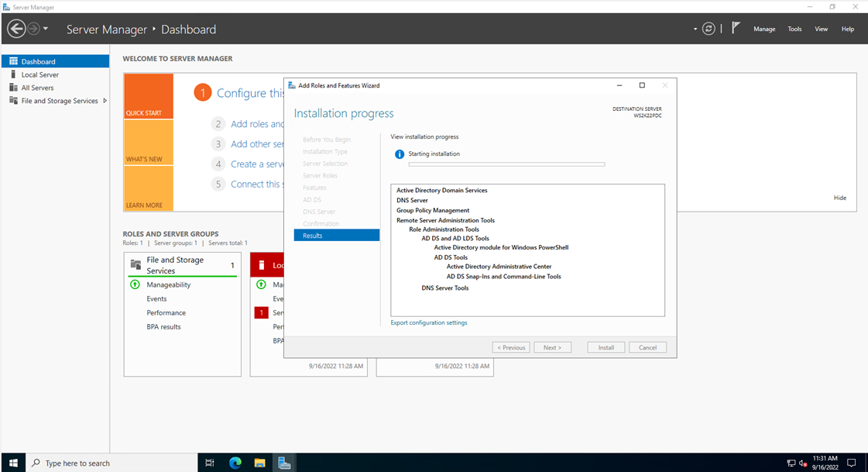Screen dimensions: 868x472
Task: Unmute the volume icon in system tray
Action: tap(803, 463)
